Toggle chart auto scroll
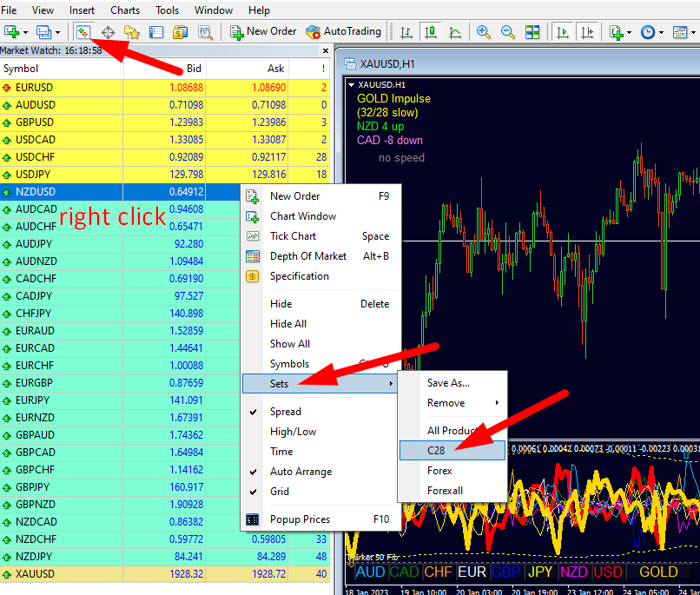The height and width of the screenshot is (595, 700). [563, 31]
